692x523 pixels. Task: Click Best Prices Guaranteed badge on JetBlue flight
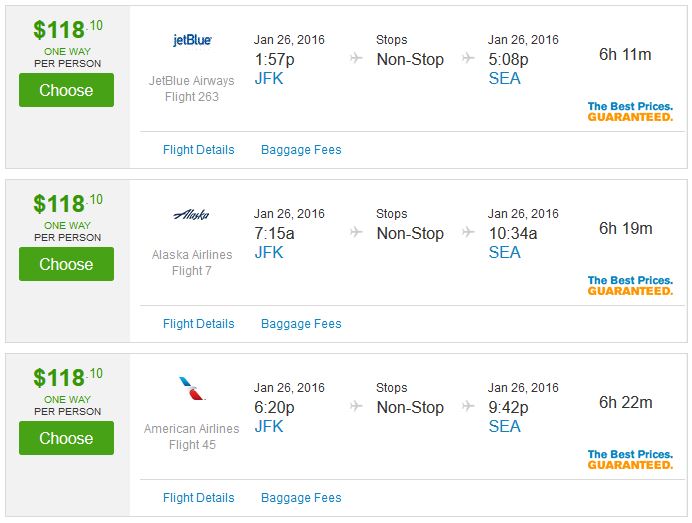point(630,111)
